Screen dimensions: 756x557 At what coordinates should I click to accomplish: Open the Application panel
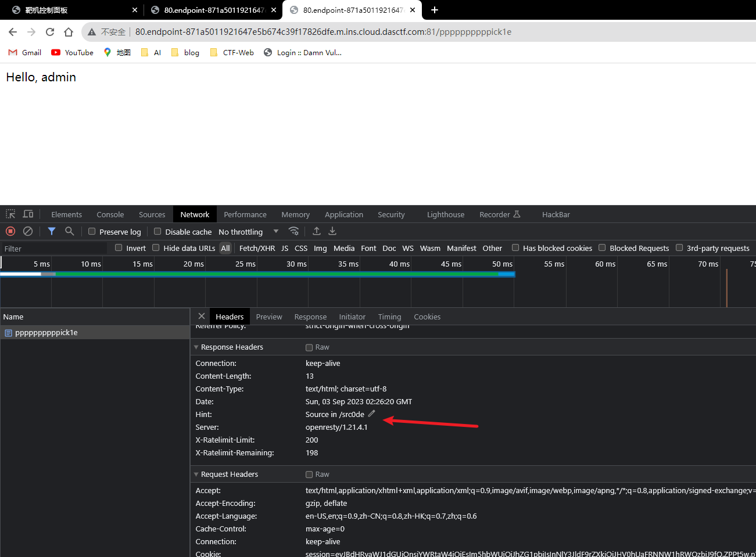click(344, 214)
